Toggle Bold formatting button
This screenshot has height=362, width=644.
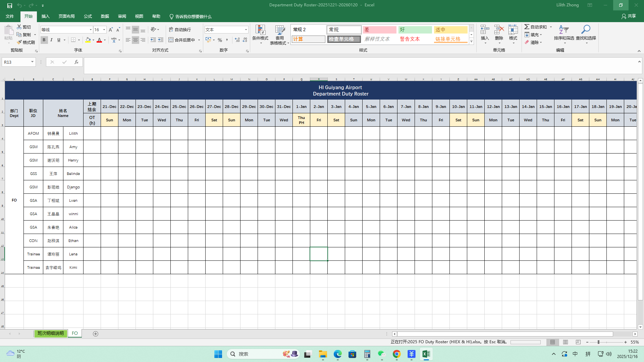(x=44, y=40)
